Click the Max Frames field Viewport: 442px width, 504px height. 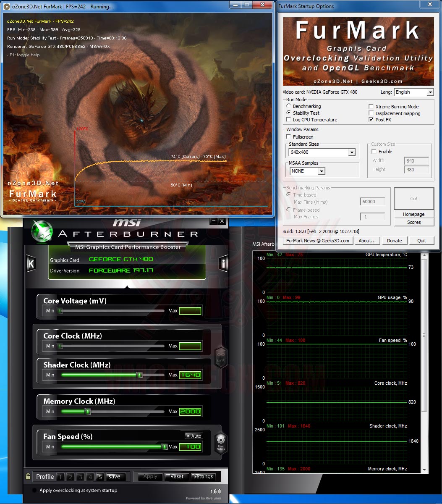pos(372,217)
